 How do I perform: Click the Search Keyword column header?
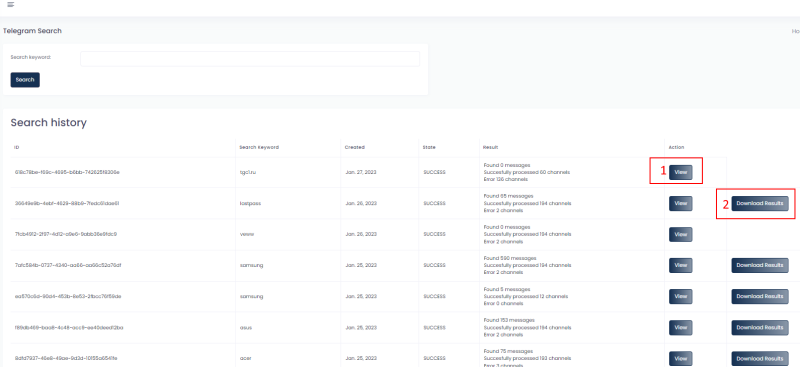click(259, 148)
